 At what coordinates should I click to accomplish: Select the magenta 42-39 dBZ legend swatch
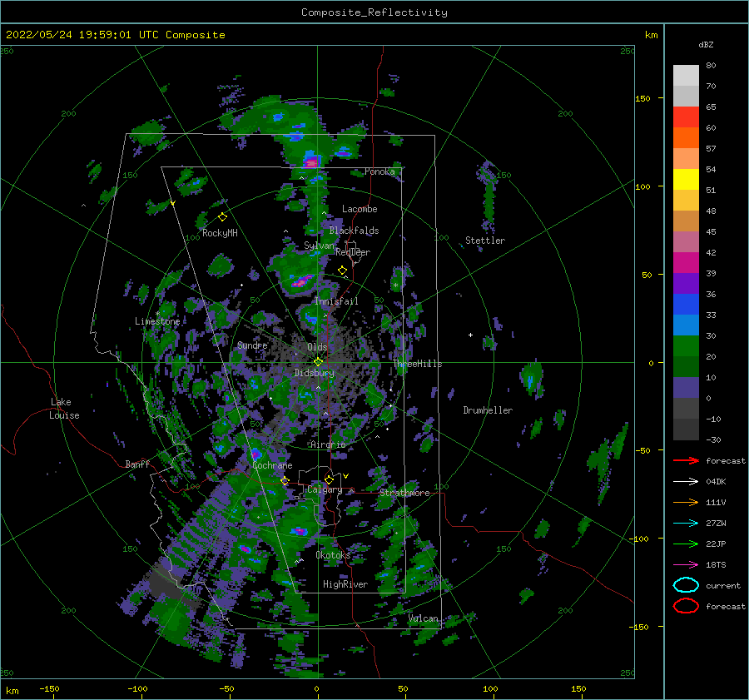686,263
